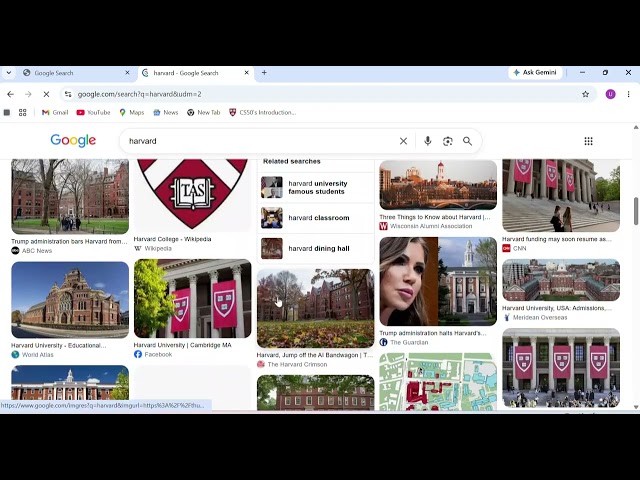Focus the search field containing 'harvard'
Screen dimensions: 640x480
pyautogui.click(x=261, y=141)
